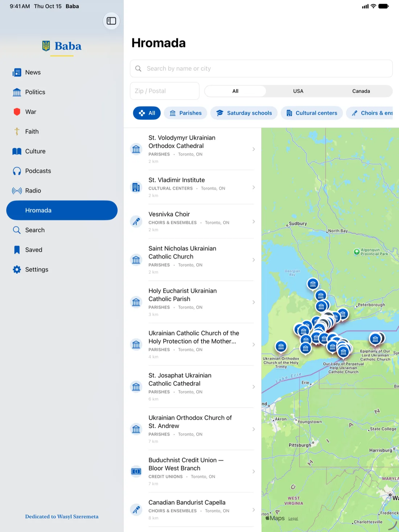Open the Canadian Bandurist Capella title
Image resolution: width=399 pixels, height=532 pixels.
click(x=187, y=502)
